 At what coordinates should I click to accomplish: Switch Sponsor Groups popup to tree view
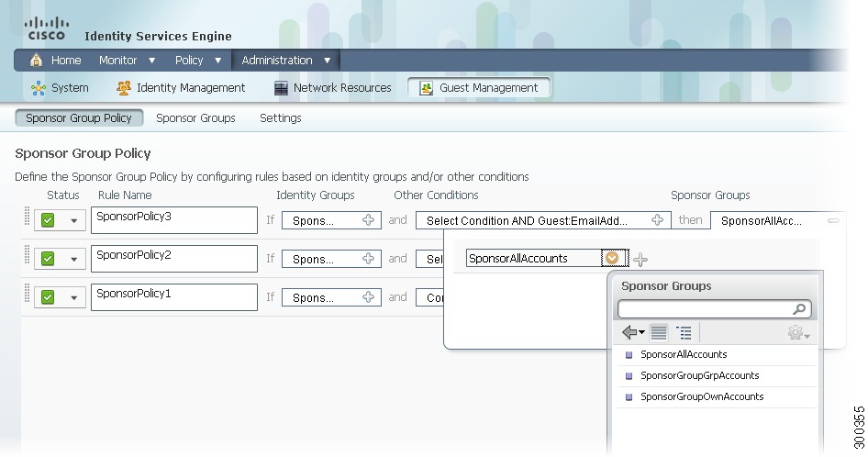click(x=684, y=332)
